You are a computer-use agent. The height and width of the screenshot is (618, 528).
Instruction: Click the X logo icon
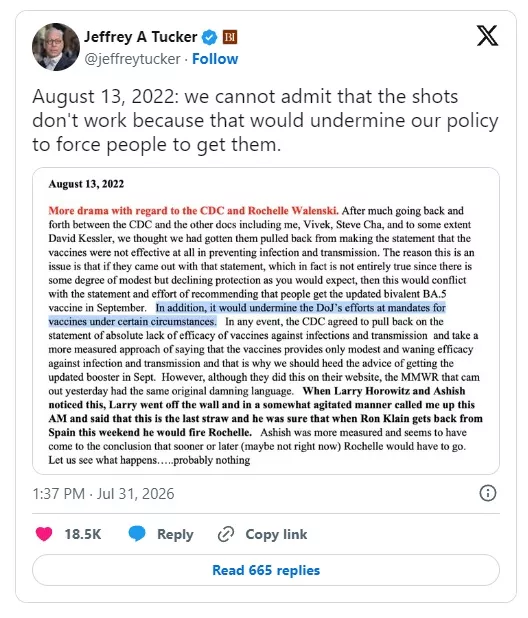(x=487, y=35)
